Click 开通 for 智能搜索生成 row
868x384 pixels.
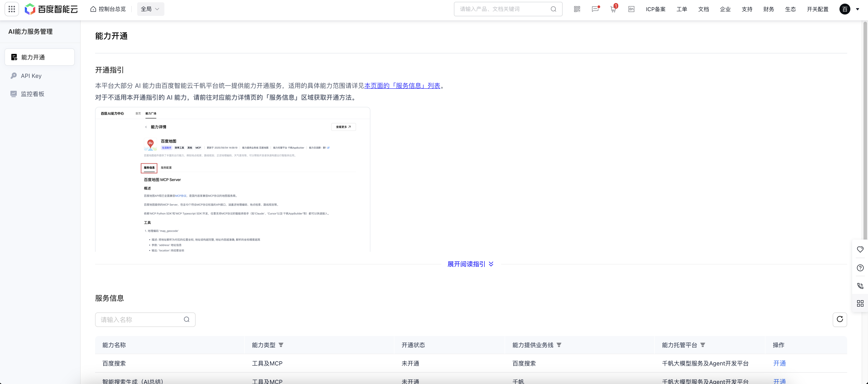point(779,381)
